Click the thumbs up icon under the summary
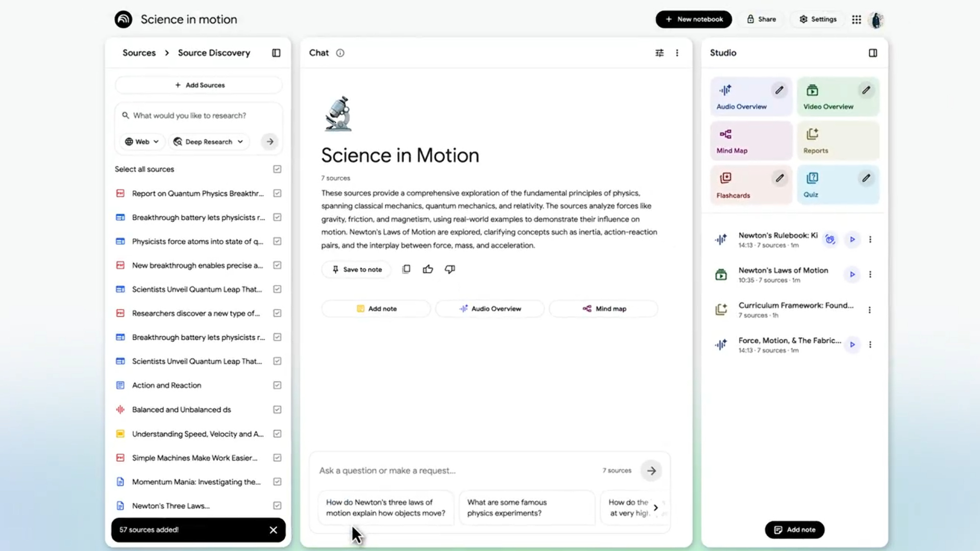Viewport: 980px width, 551px height. tap(428, 269)
